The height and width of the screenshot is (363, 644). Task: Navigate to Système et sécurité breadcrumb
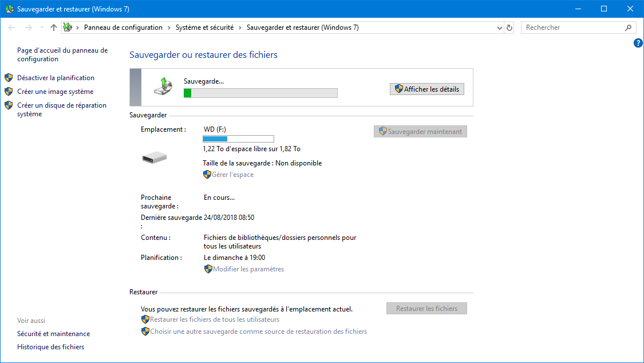204,27
